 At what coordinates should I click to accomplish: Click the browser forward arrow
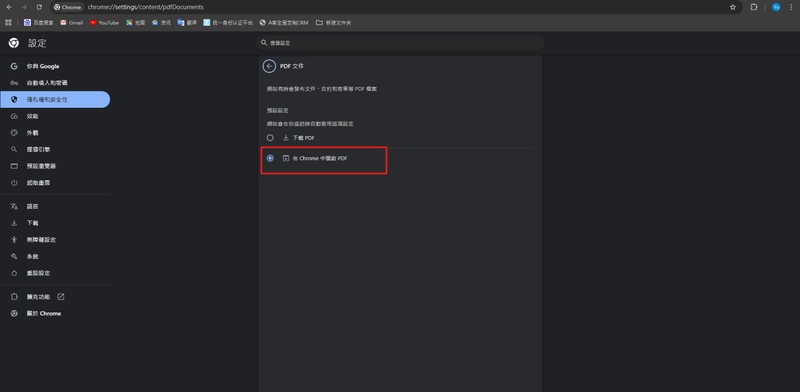[24, 7]
